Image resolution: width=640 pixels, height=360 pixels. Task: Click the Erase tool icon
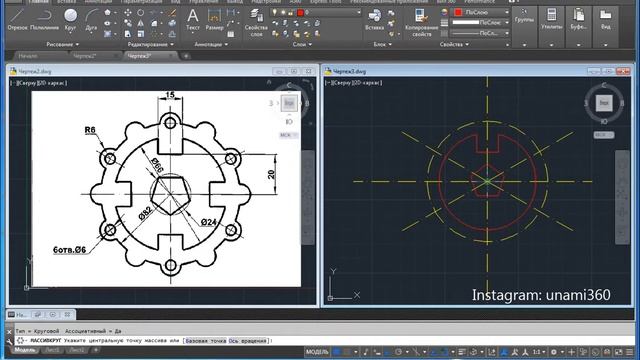(x=172, y=13)
